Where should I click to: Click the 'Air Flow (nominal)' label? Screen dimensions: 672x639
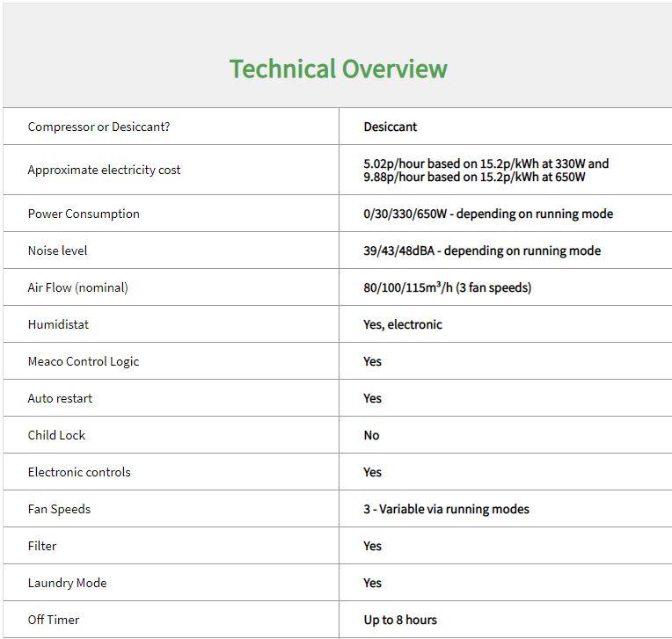[77, 287]
